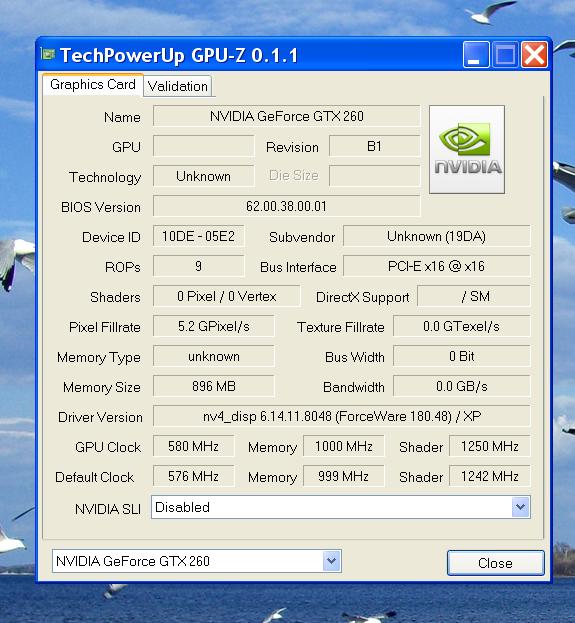
Task: Click the Texture Fillrate label
Action: pos(341,327)
